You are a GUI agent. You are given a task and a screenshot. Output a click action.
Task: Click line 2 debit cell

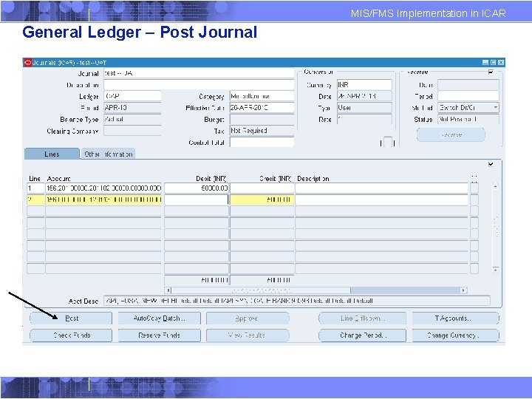click(x=196, y=199)
